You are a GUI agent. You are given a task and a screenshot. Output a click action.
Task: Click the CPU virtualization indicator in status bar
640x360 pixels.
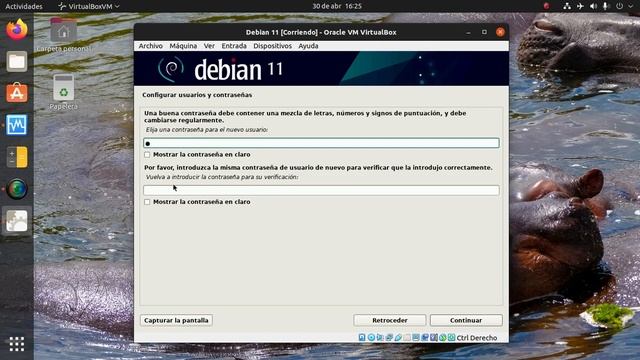pyautogui.click(x=434, y=338)
